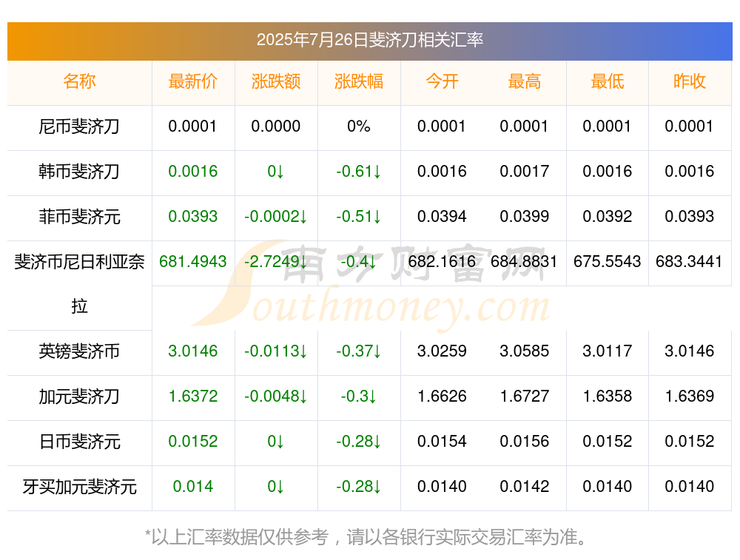Click change amount 0.0000
This screenshot has height=560, width=740.
(276, 126)
